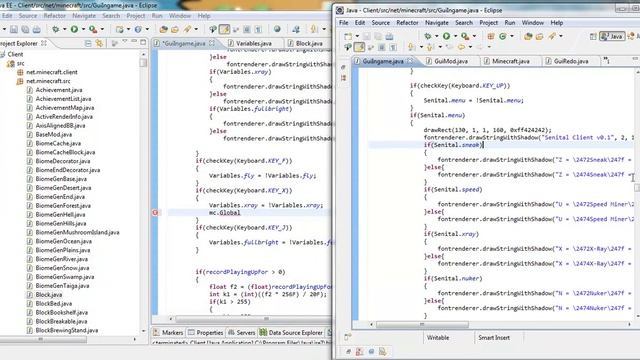Open Refactor menu in front window
The image size is (640, 360).
pos(407,23)
